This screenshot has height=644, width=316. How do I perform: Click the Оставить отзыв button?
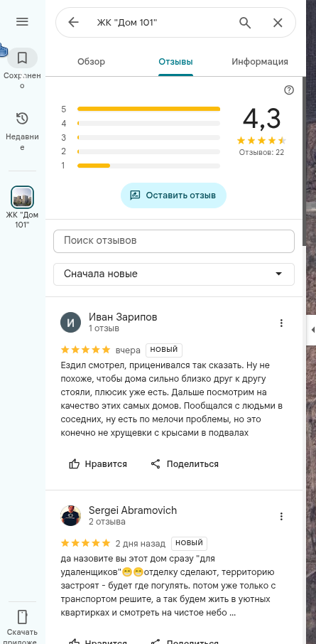coord(173,195)
